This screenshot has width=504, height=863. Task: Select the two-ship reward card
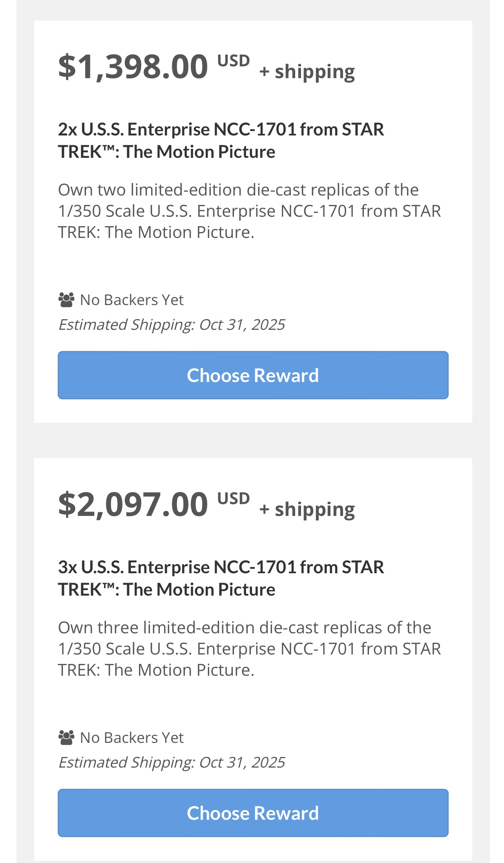coord(253,221)
